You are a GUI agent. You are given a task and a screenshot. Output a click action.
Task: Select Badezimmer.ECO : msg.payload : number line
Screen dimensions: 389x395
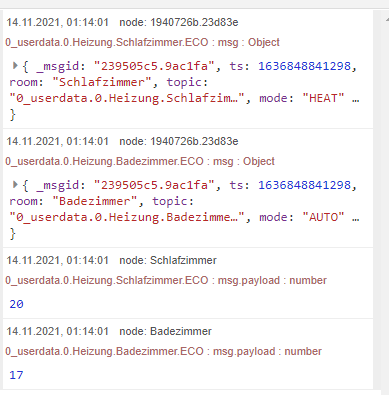coord(164,351)
